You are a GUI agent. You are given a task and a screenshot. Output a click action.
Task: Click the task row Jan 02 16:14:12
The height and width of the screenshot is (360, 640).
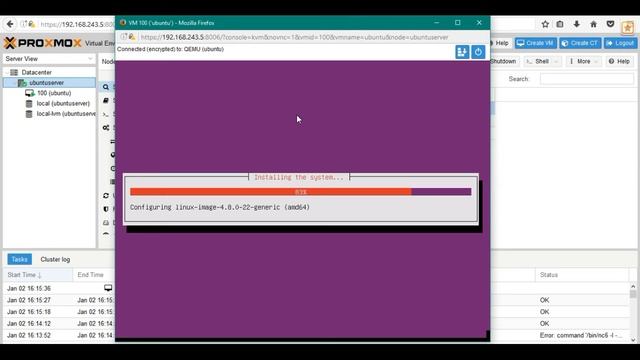29,324
